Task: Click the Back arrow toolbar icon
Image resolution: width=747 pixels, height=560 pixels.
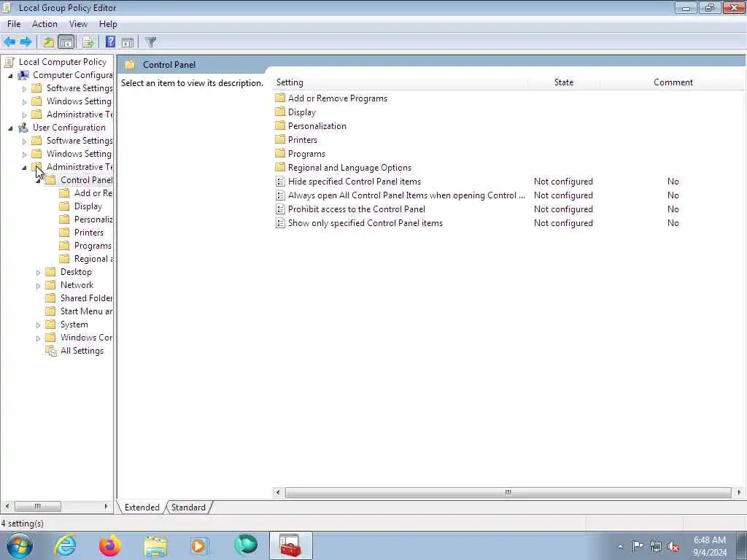Action: click(9, 42)
